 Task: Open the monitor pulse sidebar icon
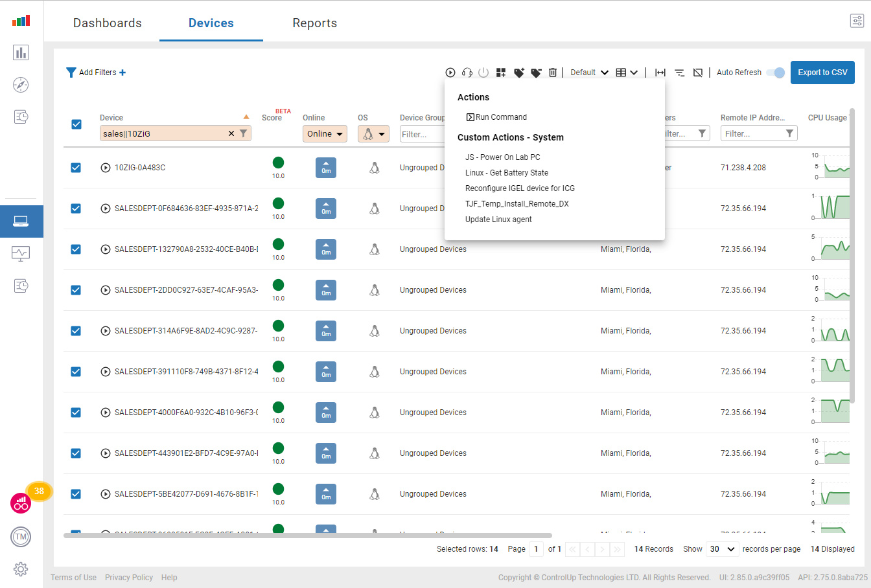tap(21, 253)
